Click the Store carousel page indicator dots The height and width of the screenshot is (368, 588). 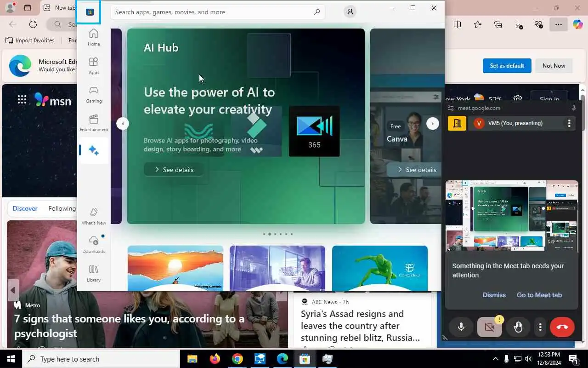[277, 234]
